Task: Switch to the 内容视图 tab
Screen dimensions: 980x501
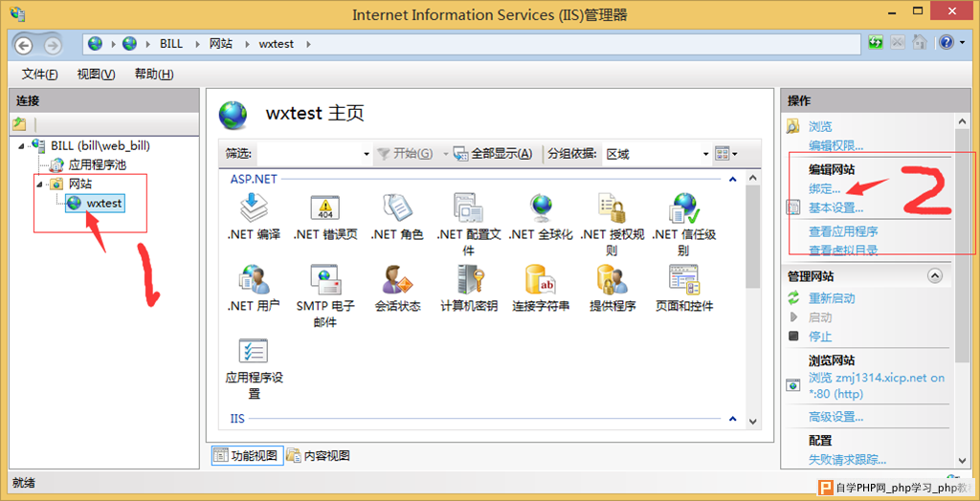Action: tap(318, 455)
